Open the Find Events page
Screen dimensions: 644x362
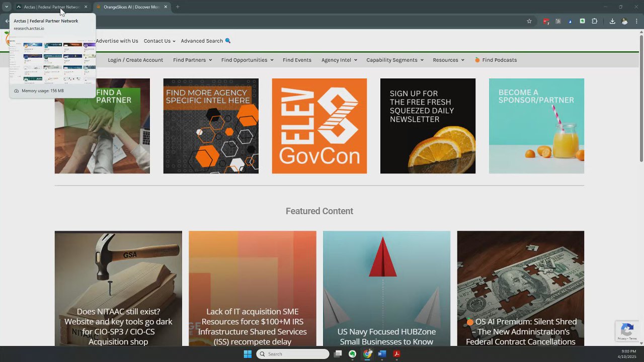[x=297, y=60]
